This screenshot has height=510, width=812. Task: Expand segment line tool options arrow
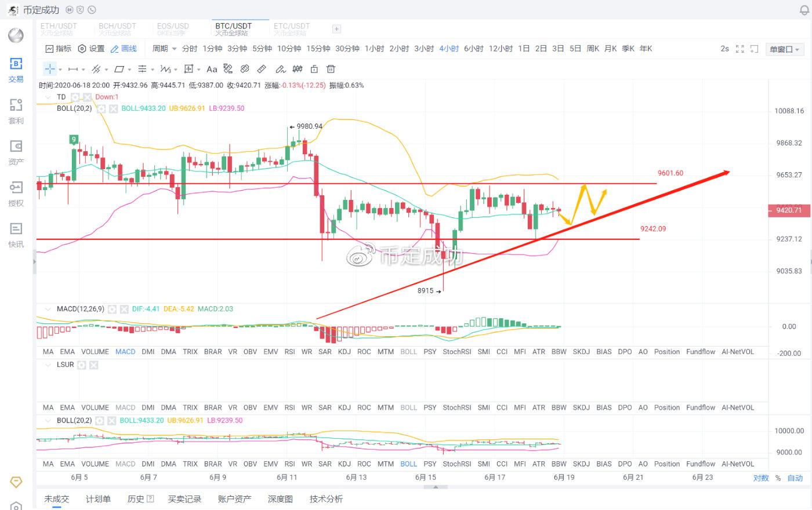click(x=83, y=70)
